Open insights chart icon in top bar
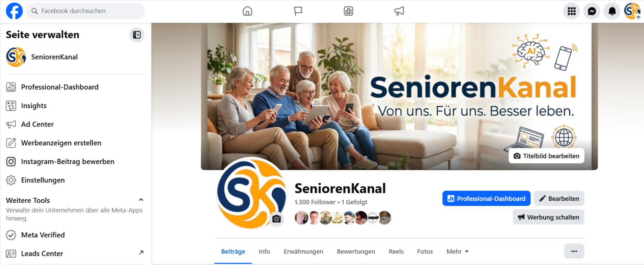Screen dimensions: 644x265 (x=348, y=11)
